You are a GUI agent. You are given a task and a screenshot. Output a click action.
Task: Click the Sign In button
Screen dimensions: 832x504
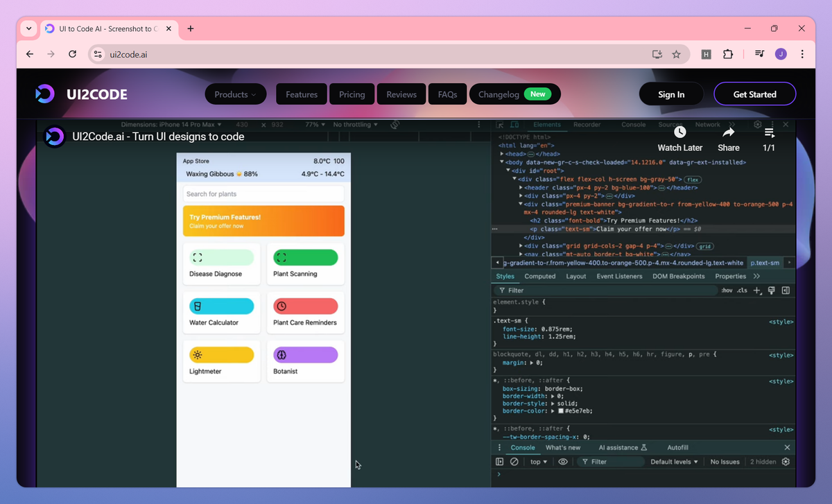click(671, 94)
